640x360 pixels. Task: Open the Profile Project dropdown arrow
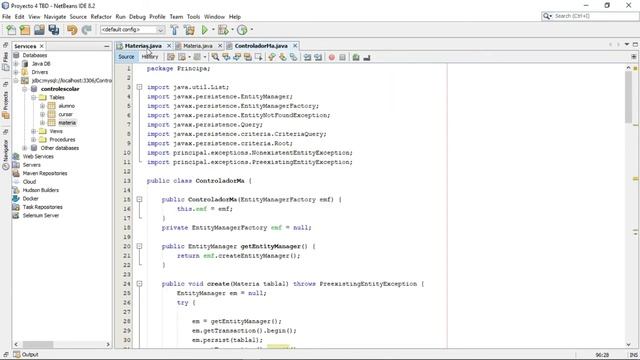[x=251, y=30]
